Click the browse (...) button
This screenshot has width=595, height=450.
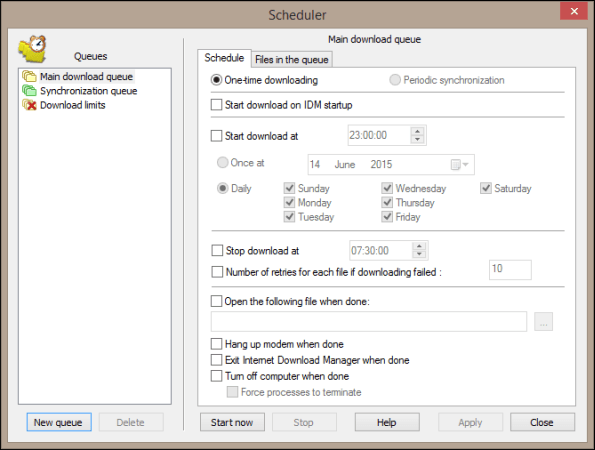coord(543,322)
